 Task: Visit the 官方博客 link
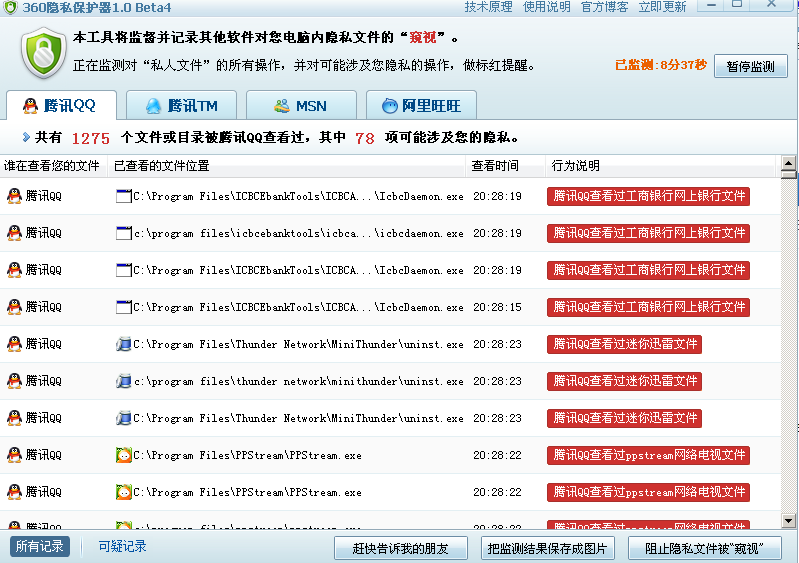[604, 7]
